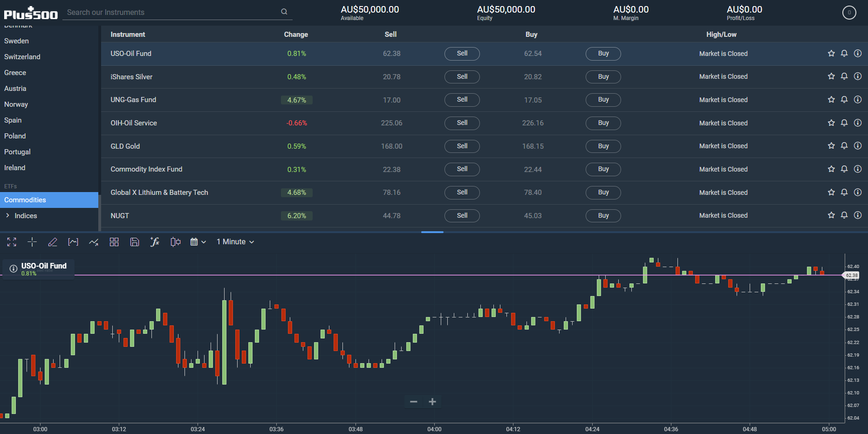Save the chart layout
Screen dimensions: 868x434
[x=135, y=242]
